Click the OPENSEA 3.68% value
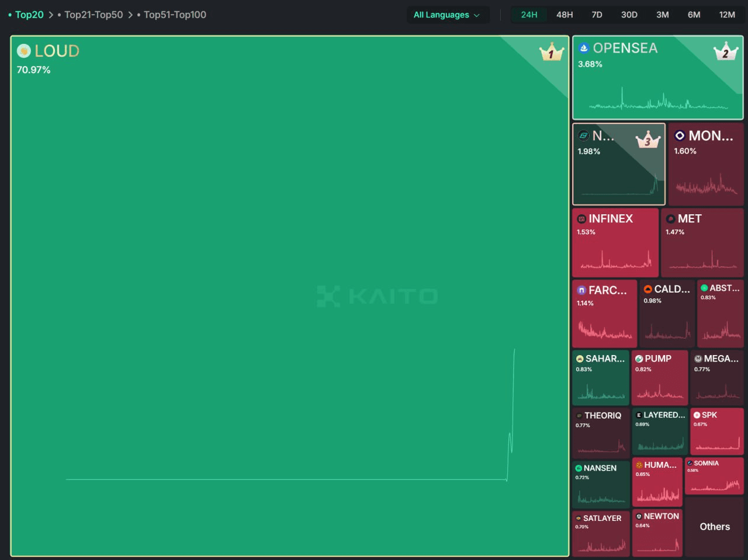Image resolution: width=748 pixels, height=560 pixels. [x=590, y=64]
